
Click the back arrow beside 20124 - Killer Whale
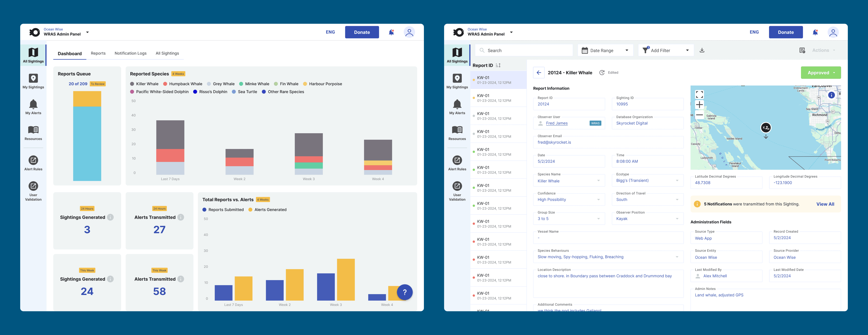539,73
